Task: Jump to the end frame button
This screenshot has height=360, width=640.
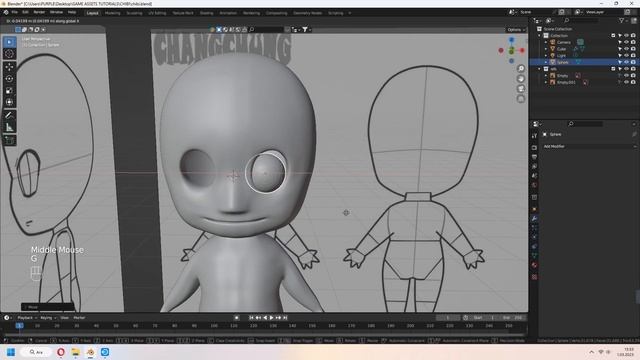Action: pos(285,318)
